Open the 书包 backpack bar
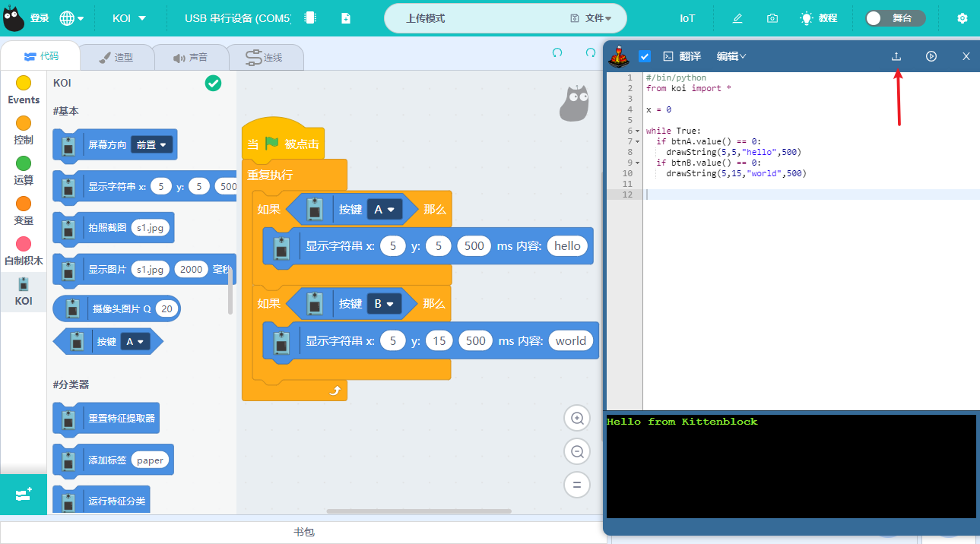 (303, 532)
